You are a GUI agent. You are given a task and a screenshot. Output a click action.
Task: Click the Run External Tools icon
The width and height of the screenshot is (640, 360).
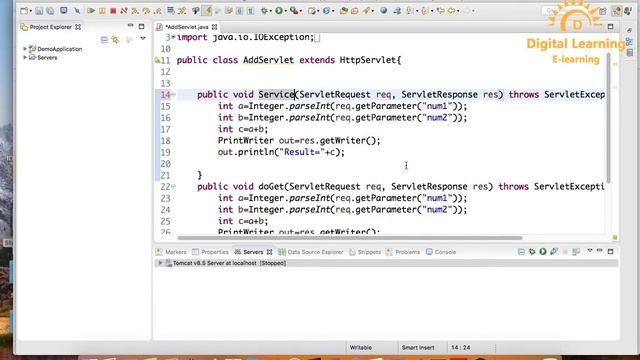[293, 11]
